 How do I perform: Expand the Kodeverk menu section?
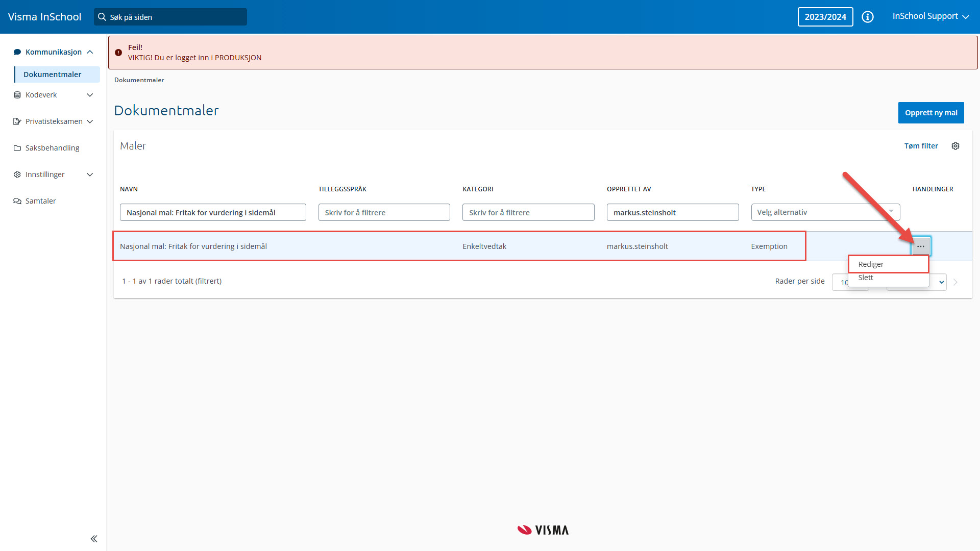[90, 95]
